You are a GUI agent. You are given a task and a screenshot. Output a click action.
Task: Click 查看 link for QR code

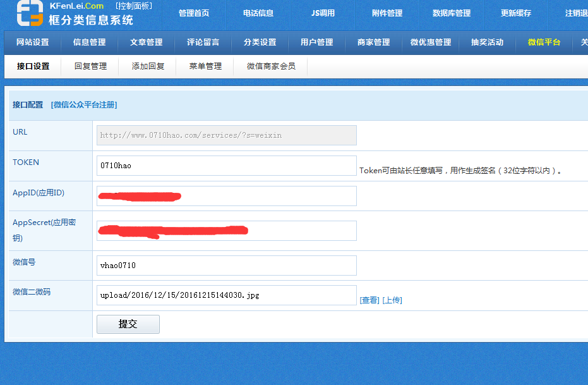pyautogui.click(x=369, y=300)
